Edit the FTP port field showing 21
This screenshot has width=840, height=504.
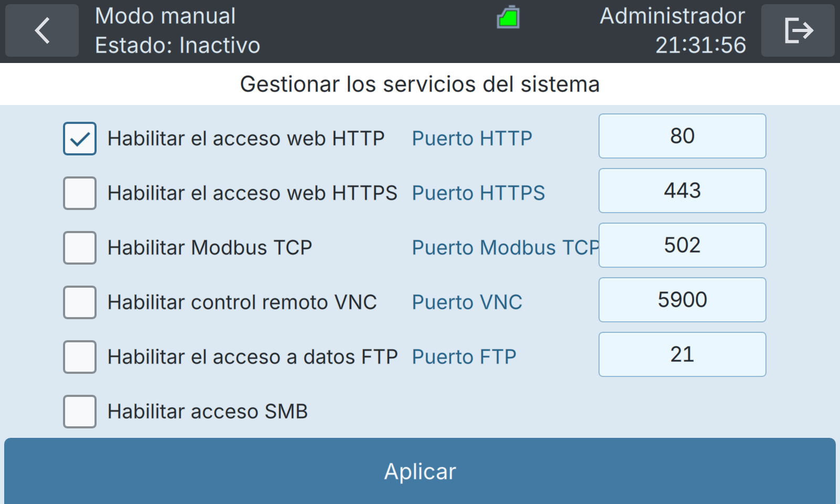pyautogui.click(x=682, y=354)
